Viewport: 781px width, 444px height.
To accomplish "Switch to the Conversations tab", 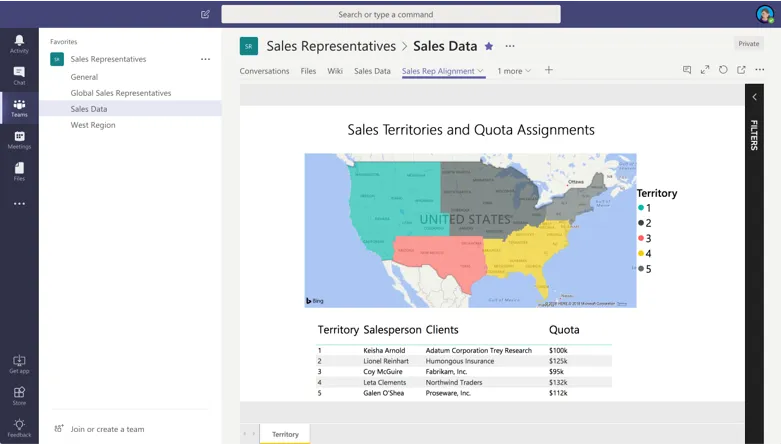I will tap(264, 71).
